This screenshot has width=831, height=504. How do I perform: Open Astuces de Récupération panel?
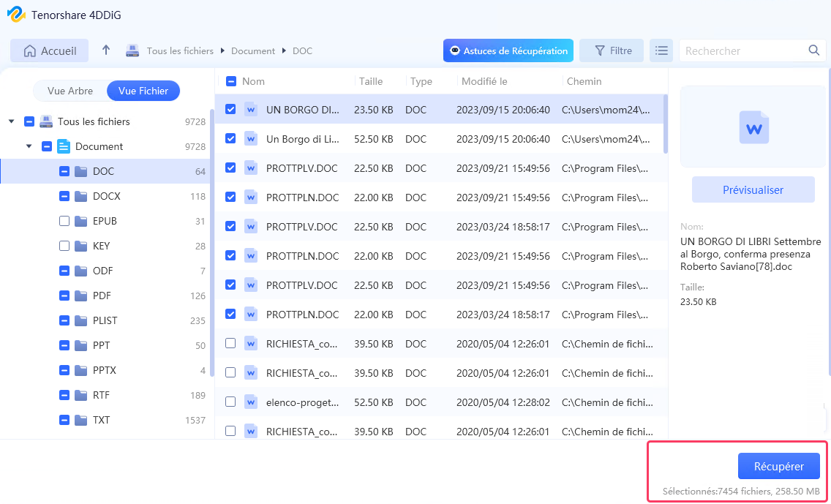click(508, 50)
